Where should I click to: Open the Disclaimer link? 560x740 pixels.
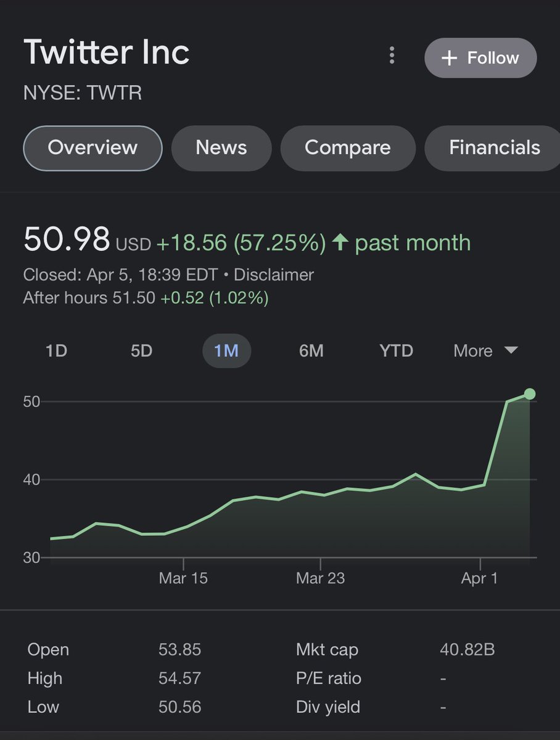coord(274,274)
